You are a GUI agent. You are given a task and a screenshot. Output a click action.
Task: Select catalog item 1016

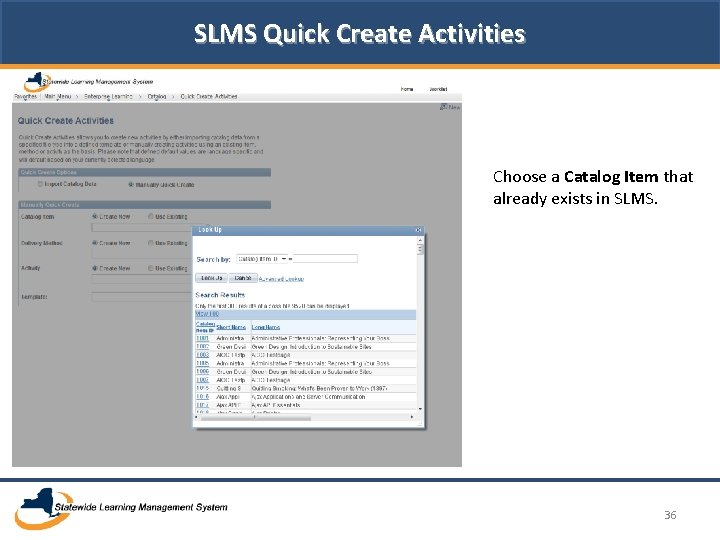(202, 397)
